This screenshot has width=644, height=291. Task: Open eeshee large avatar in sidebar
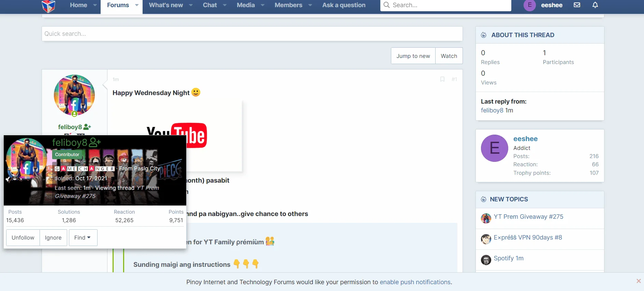[494, 148]
